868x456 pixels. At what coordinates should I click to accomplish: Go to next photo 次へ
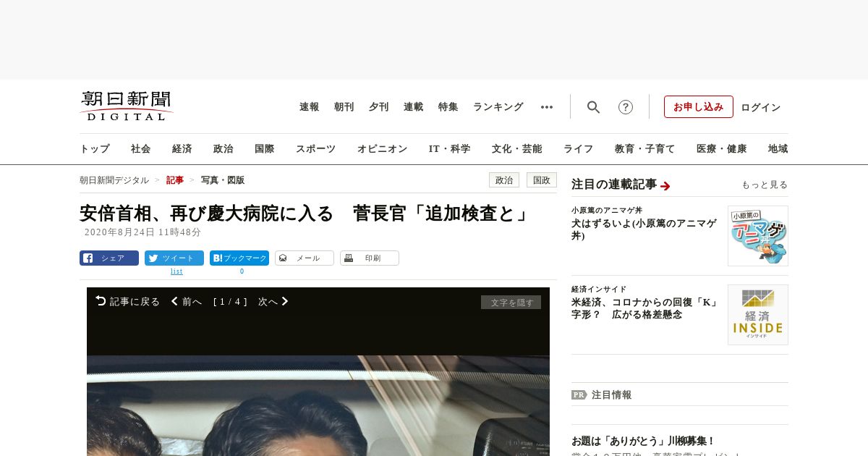pyautogui.click(x=273, y=301)
